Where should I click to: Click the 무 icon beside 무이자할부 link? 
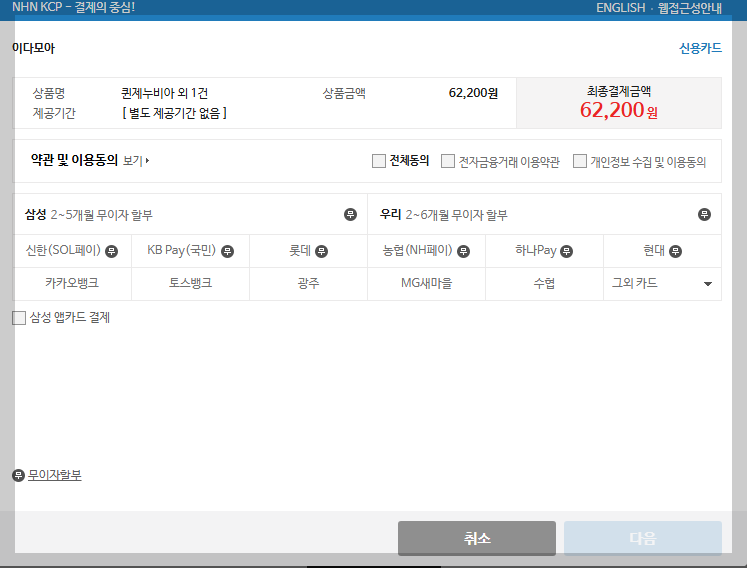tap(18, 475)
